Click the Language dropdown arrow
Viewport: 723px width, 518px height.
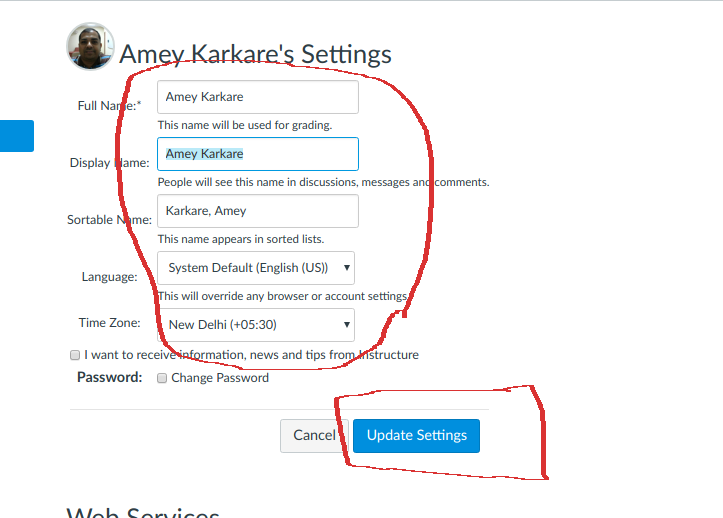(x=347, y=268)
